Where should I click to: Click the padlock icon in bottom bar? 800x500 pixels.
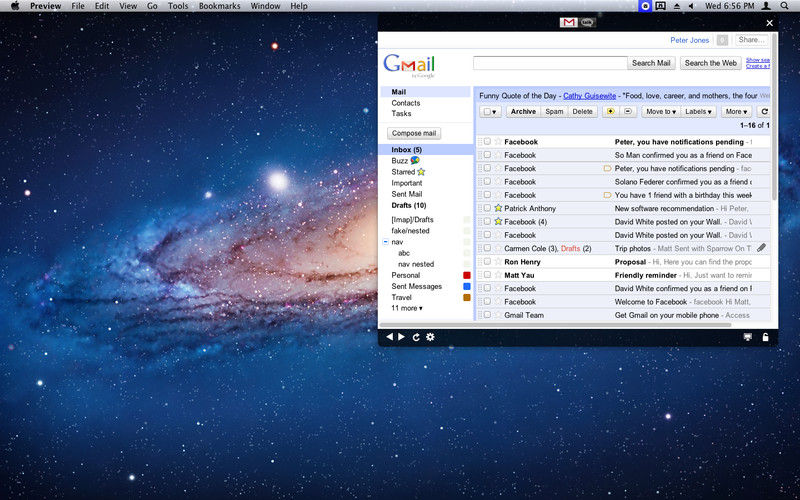pyautogui.click(x=765, y=337)
